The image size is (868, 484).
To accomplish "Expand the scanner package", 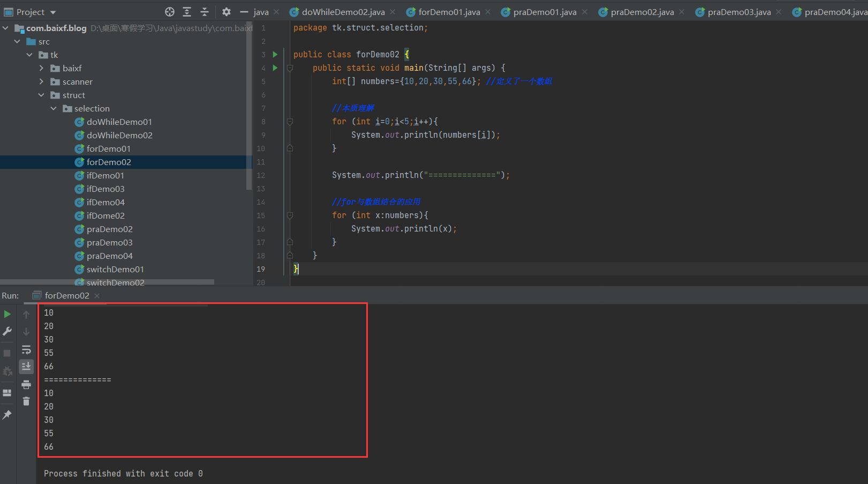I will [42, 81].
